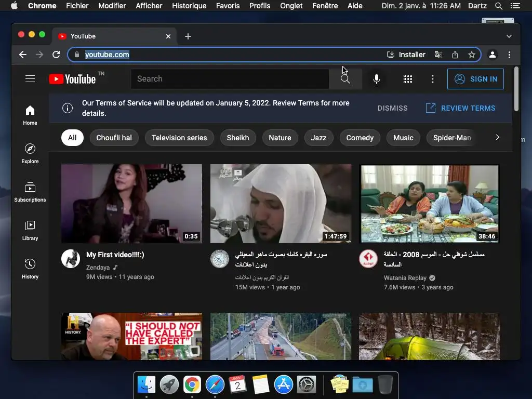Open Chrome's three-dot menu
Image resolution: width=532 pixels, height=399 pixels.
509,55
